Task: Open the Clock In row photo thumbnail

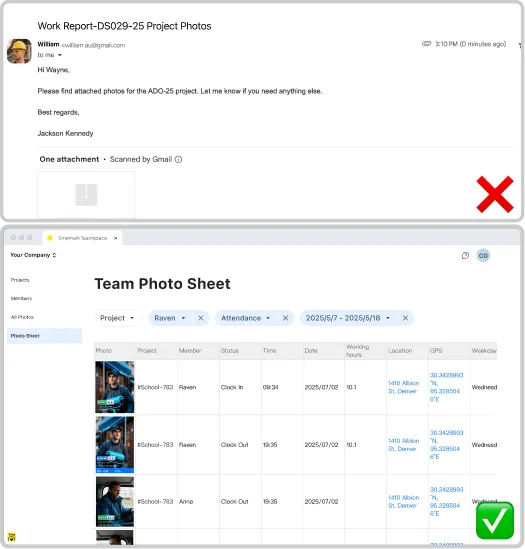Action: pyautogui.click(x=115, y=387)
